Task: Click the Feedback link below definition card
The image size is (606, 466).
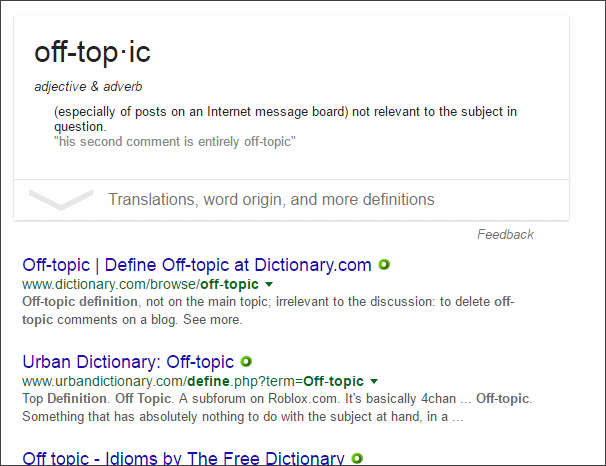Action: pos(505,234)
